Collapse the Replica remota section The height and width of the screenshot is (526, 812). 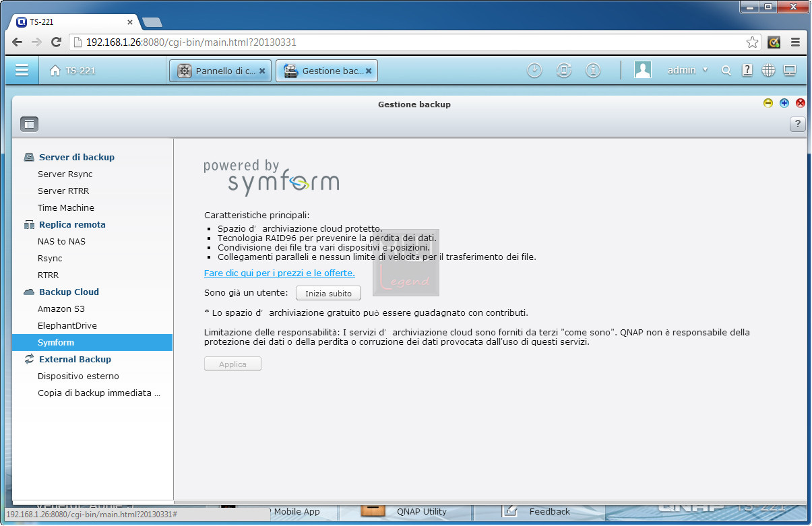[72, 224]
